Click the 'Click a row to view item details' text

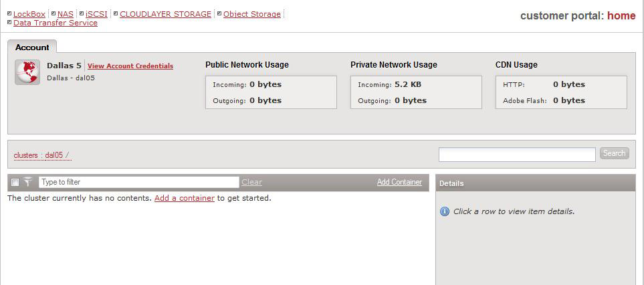click(514, 211)
